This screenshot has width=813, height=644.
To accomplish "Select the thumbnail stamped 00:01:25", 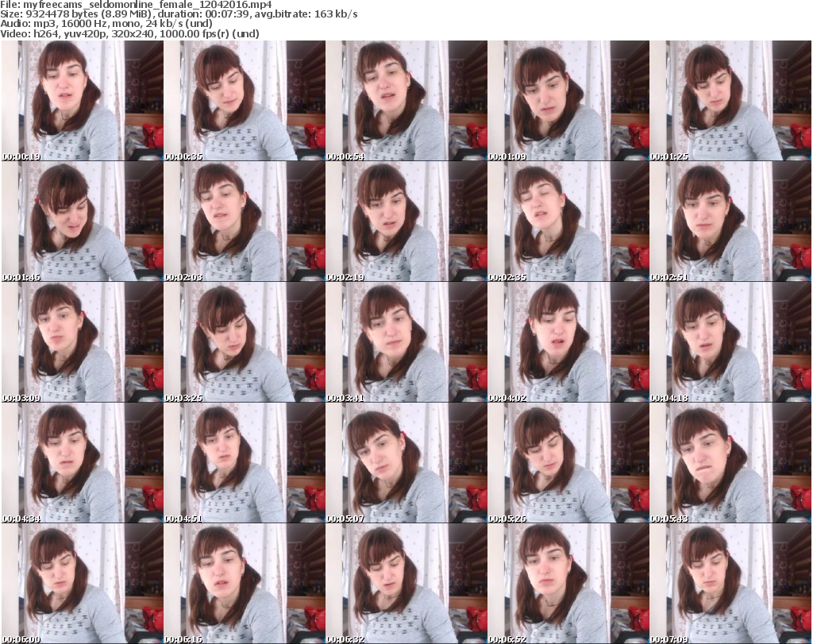I will pyautogui.click(x=730, y=101).
